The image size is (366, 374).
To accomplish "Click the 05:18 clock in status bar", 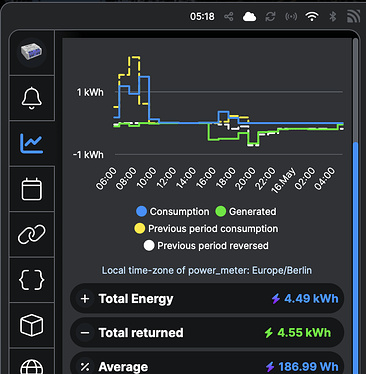I will click(202, 16).
